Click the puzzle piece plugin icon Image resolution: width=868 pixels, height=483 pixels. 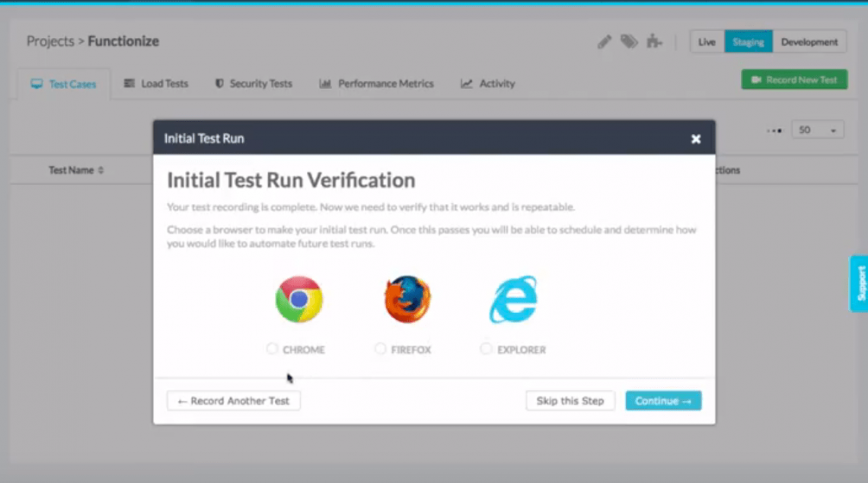[654, 42]
